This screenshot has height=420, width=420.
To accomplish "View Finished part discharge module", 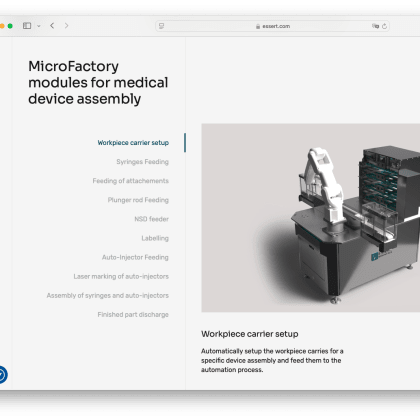I will click(x=133, y=315).
